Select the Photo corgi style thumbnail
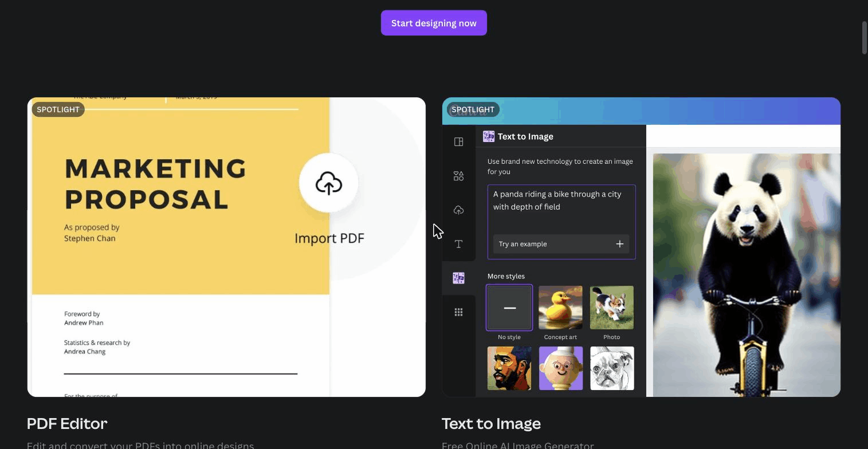Screen dimensions: 868x449 point(612,308)
